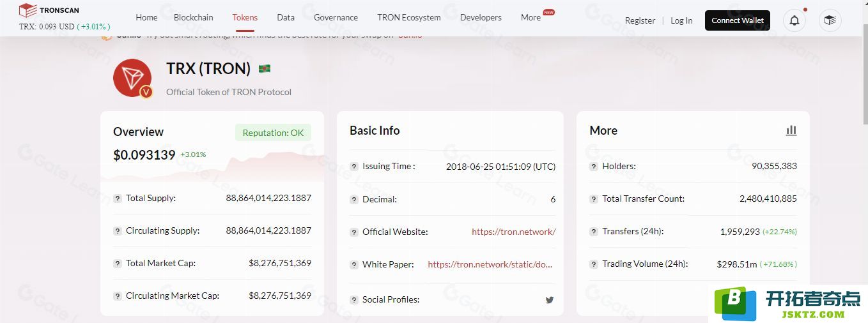Click the TRX token logo
The height and width of the screenshot is (323, 868).
[132, 78]
